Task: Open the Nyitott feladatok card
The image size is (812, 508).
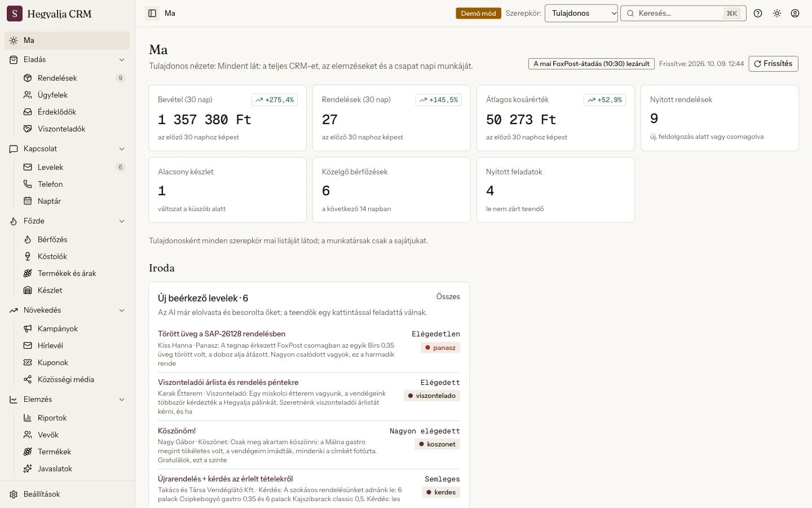Action: (x=555, y=190)
